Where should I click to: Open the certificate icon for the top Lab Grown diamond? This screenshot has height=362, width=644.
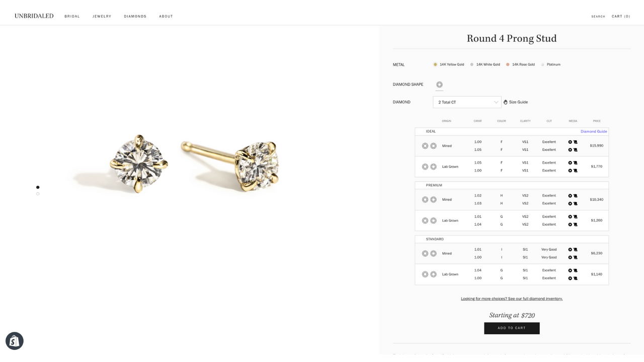(574, 162)
